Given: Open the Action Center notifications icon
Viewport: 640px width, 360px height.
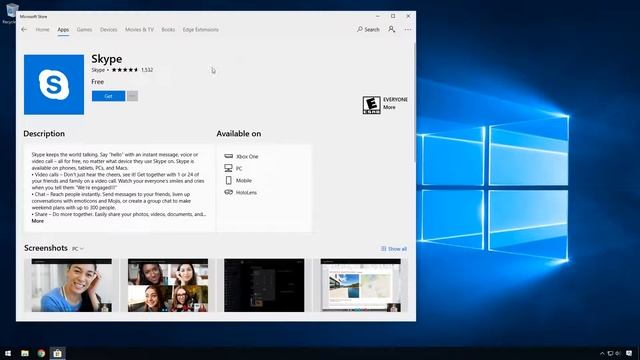Looking at the screenshot, I should click(x=629, y=353).
